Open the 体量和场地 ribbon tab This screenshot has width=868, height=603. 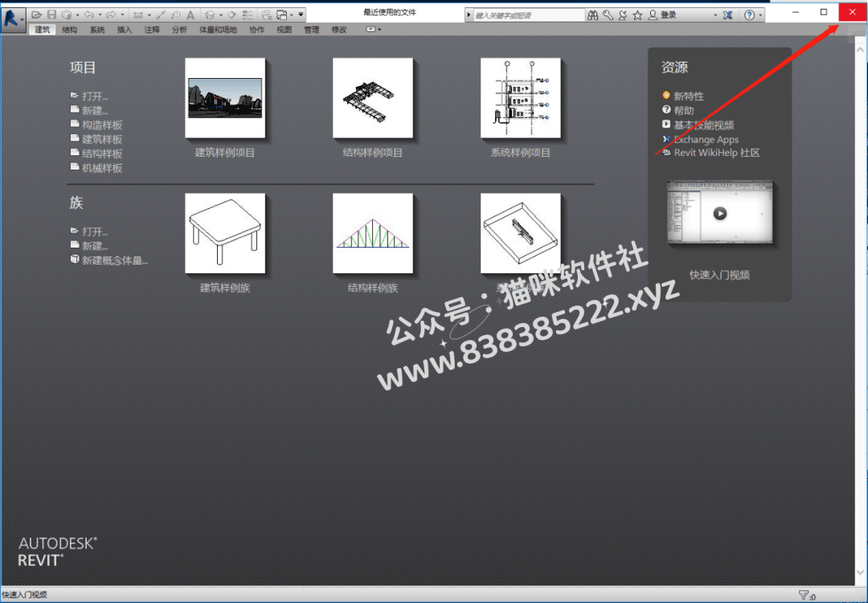click(x=218, y=30)
